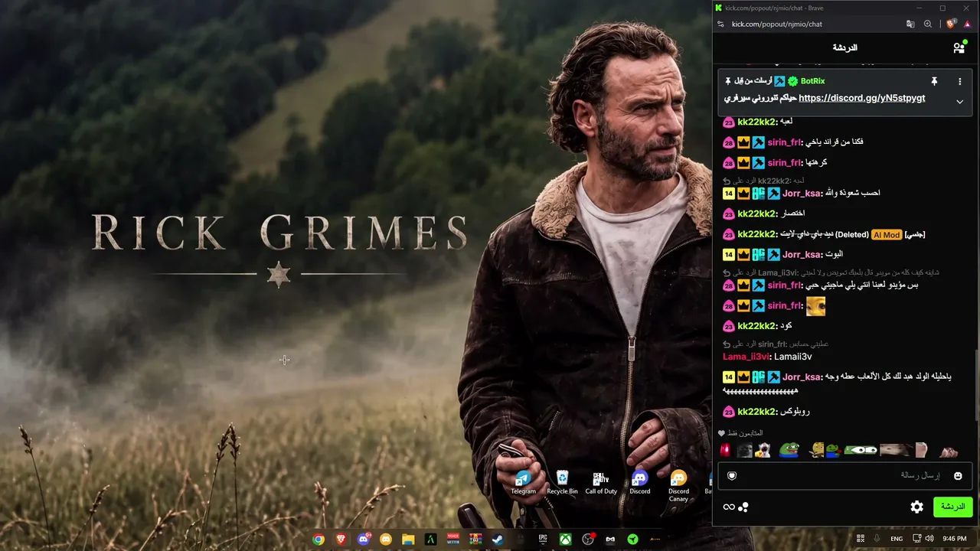Switch the ENG input language indicator
Viewport: 980px width, 551px height.
897,539
